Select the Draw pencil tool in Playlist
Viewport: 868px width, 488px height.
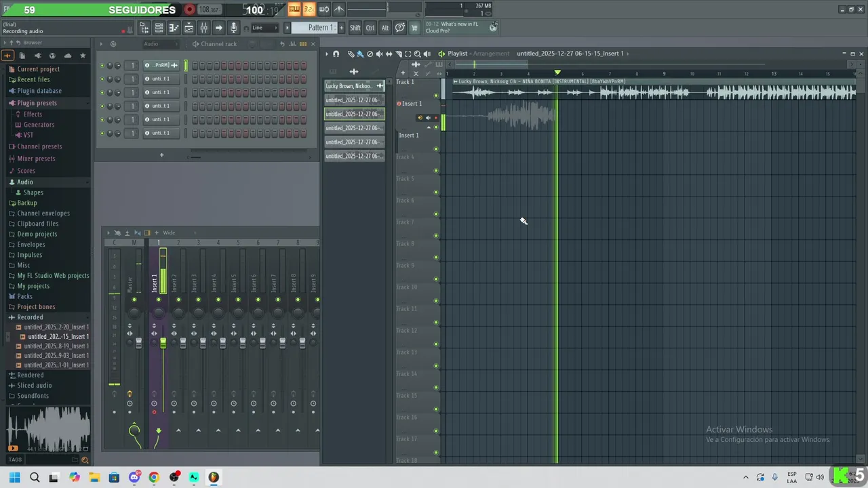click(x=351, y=54)
